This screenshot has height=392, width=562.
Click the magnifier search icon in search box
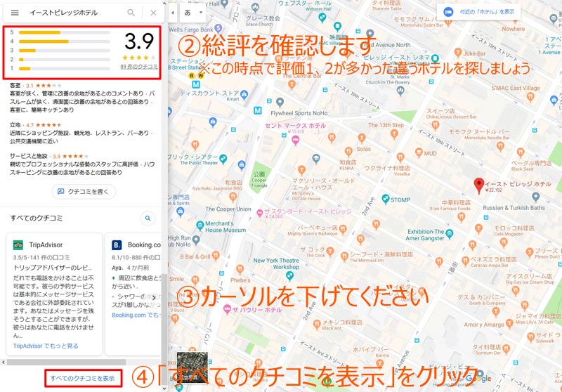click(131, 13)
